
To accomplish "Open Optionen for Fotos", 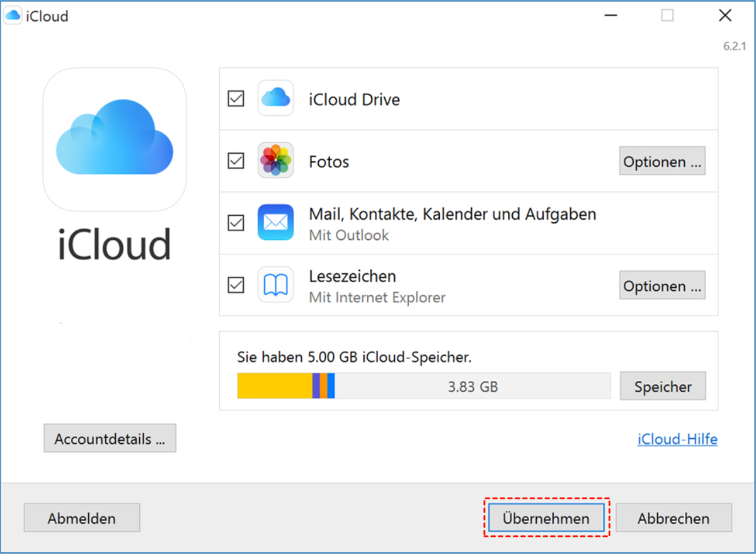I will tap(662, 161).
